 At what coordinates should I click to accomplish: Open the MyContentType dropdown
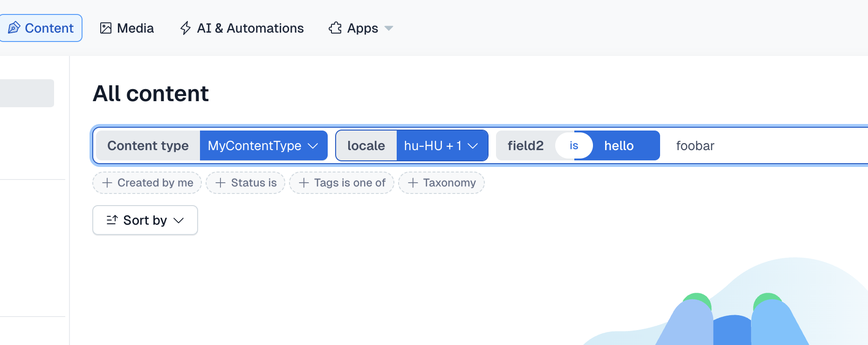pyautogui.click(x=263, y=145)
